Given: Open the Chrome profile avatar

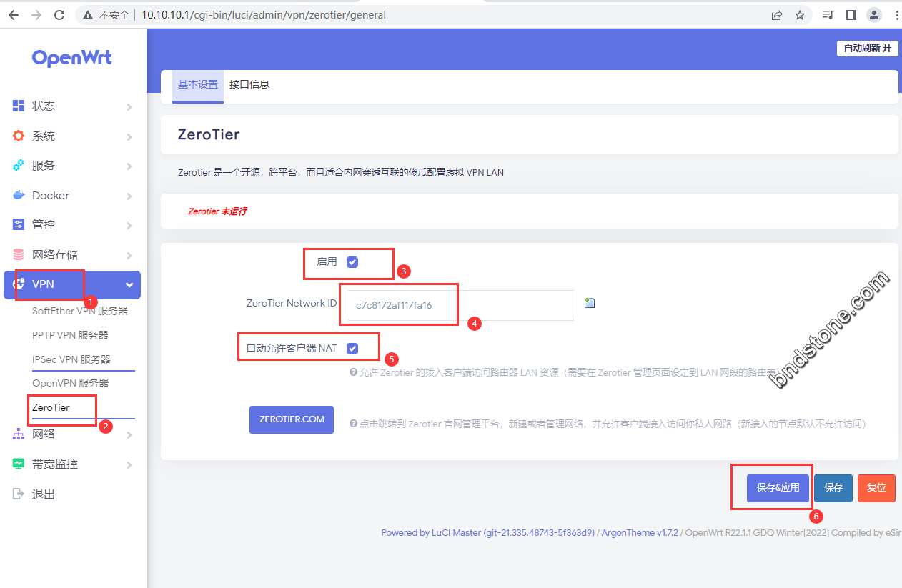Looking at the screenshot, I should (874, 15).
